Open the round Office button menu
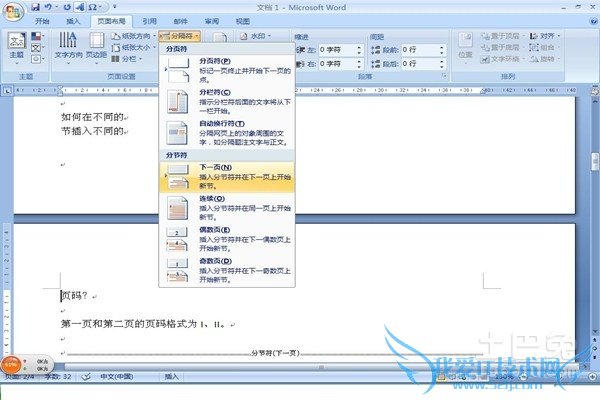The height and width of the screenshot is (400, 600). click(x=13, y=12)
